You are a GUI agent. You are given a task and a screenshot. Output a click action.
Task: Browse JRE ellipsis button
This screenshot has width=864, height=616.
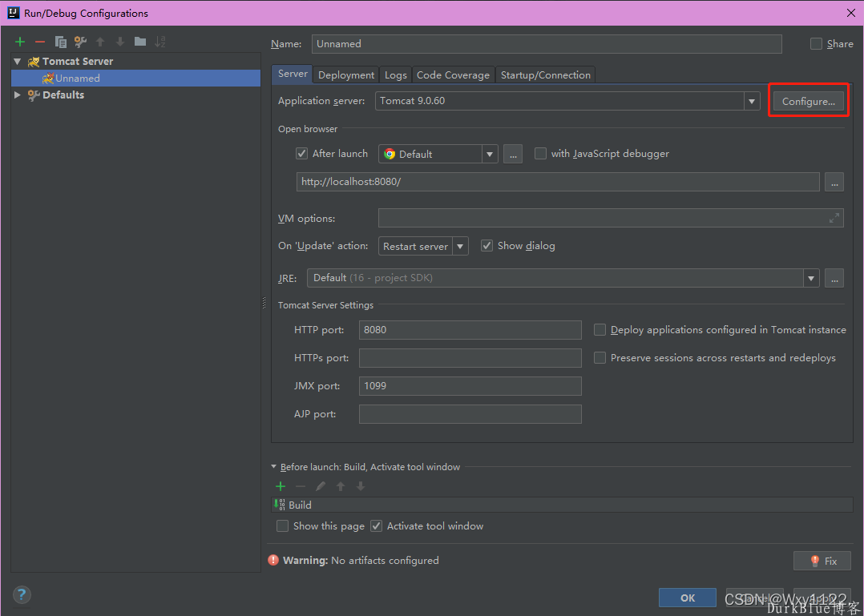834,278
